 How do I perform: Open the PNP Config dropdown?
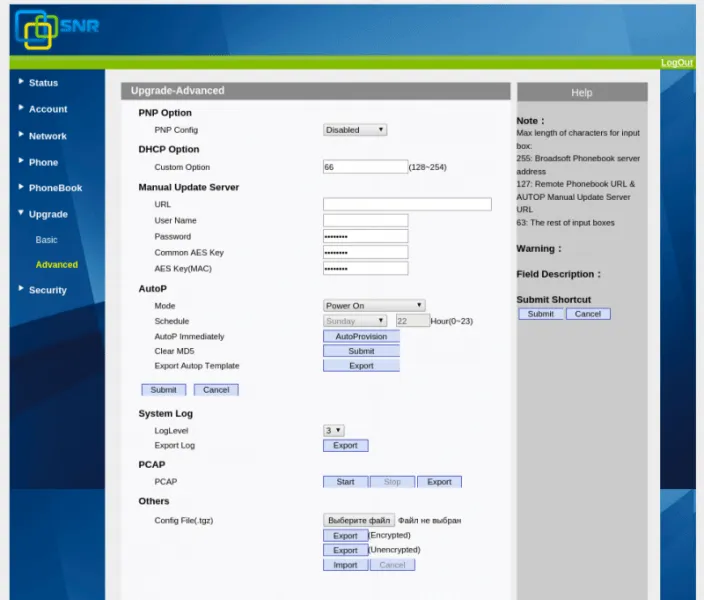pos(355,130)
